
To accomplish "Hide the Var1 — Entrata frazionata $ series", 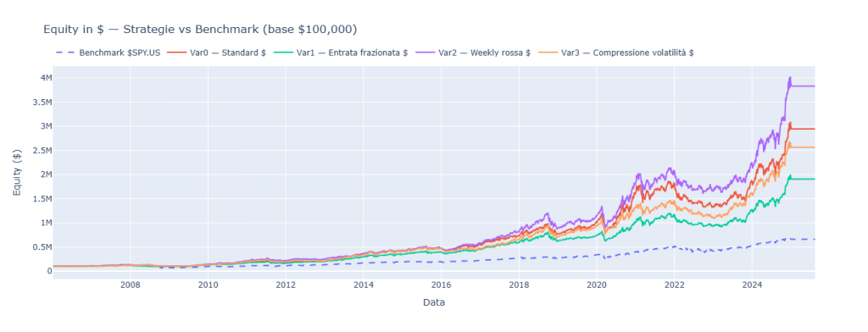I will coord(342,53).
